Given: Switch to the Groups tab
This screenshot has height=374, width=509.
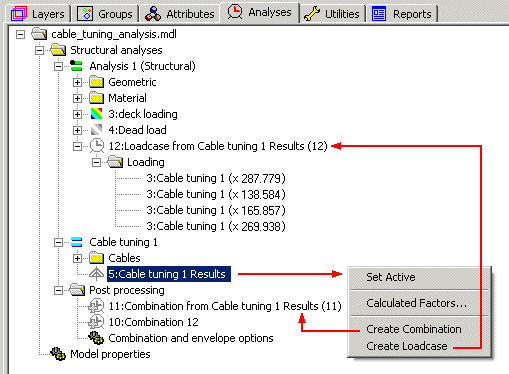Looking at the screenshot, I should 105,14.
